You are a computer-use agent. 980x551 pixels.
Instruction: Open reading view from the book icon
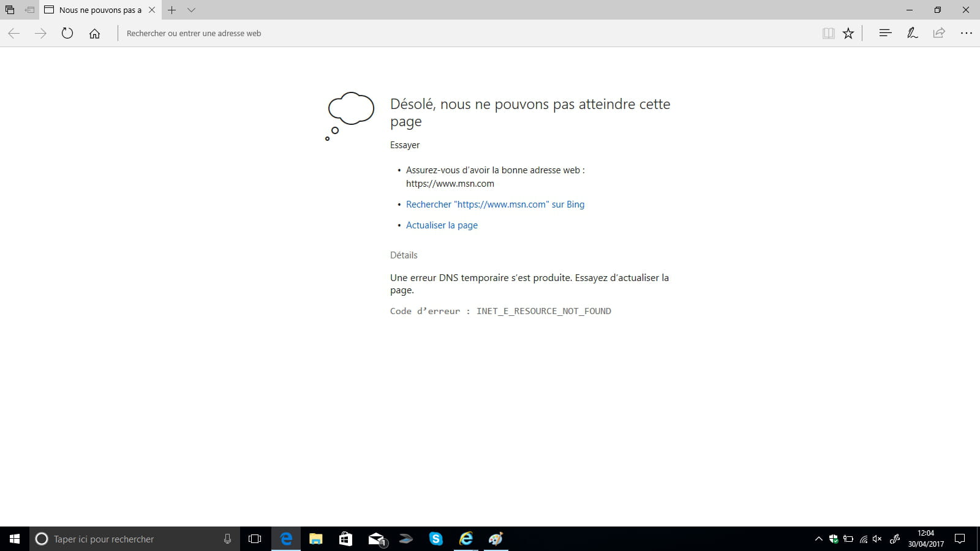(828, 34)
